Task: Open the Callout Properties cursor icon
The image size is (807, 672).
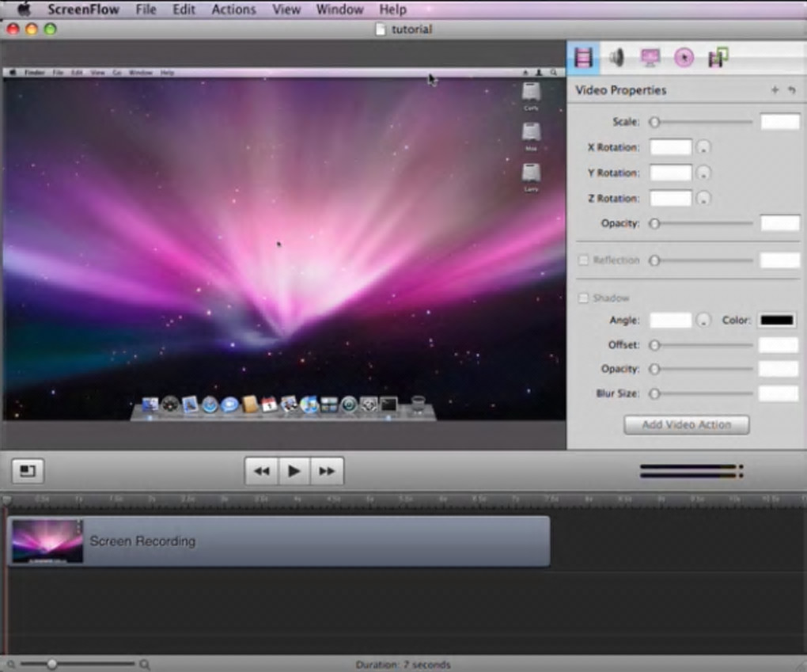Action: [x=684, y=57]
